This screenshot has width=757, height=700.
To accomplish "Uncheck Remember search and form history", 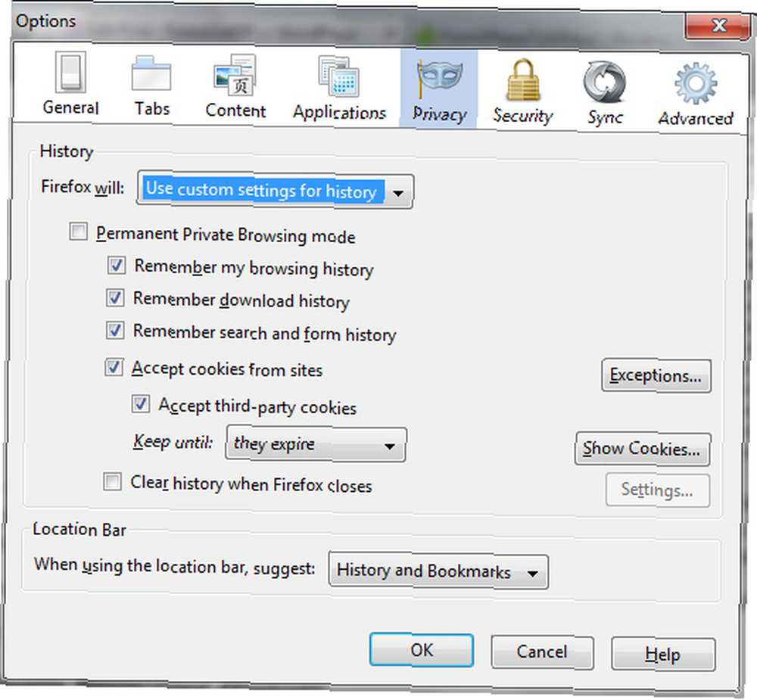I will tap(115, 331).
